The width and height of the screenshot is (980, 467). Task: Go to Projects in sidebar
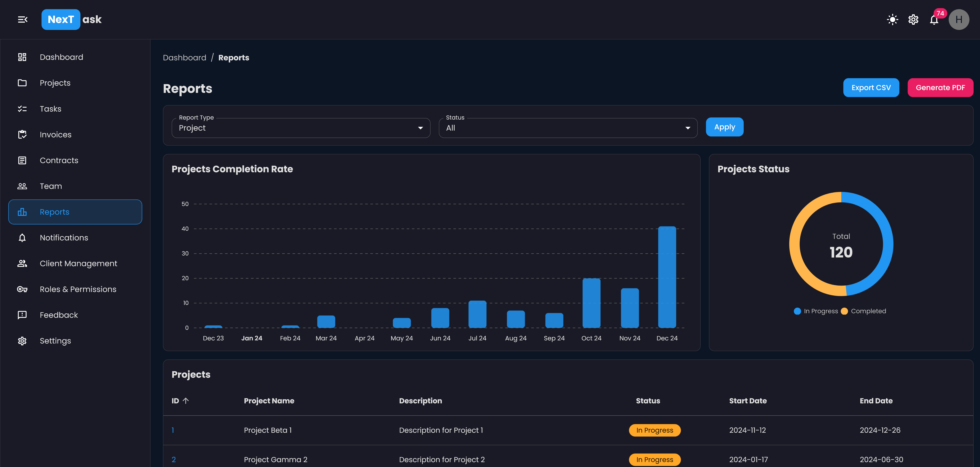coord(55,83)
